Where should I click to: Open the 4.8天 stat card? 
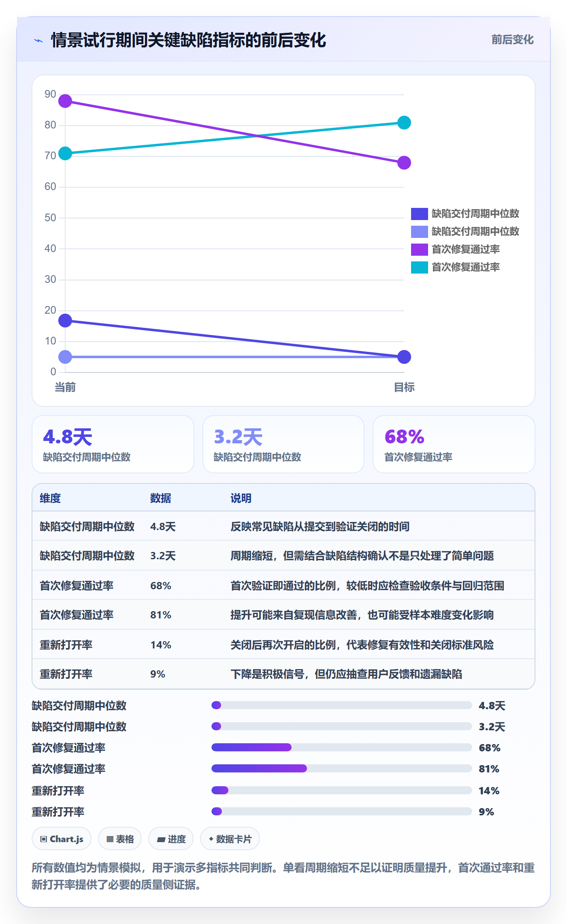coord(113,444)
